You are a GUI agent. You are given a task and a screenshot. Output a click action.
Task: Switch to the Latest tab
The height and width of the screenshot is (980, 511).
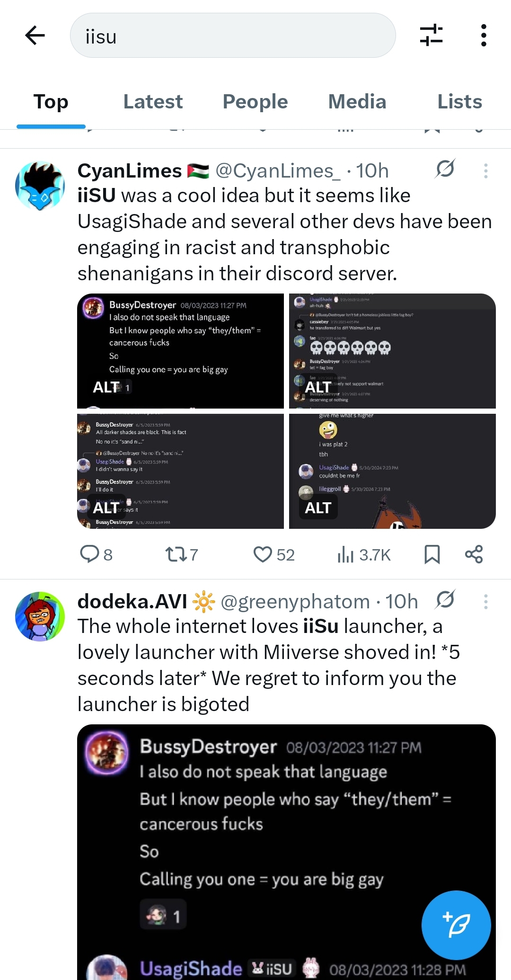click(153, 102)
